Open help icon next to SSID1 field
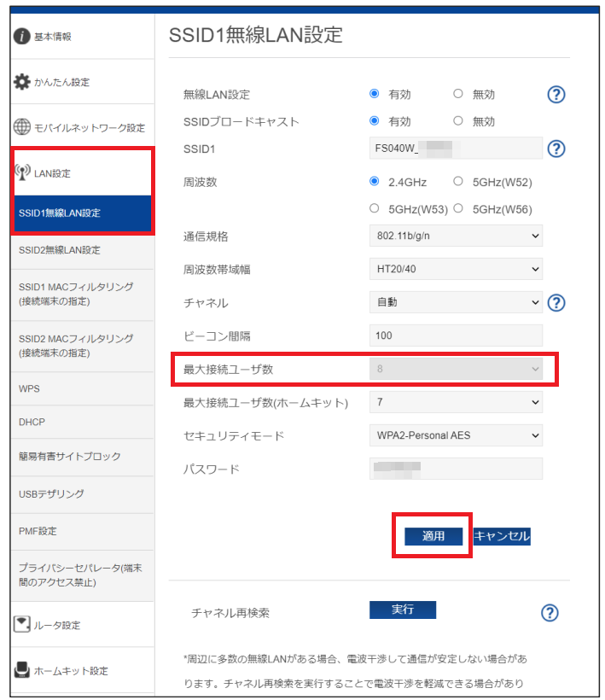 pos(556,149)
